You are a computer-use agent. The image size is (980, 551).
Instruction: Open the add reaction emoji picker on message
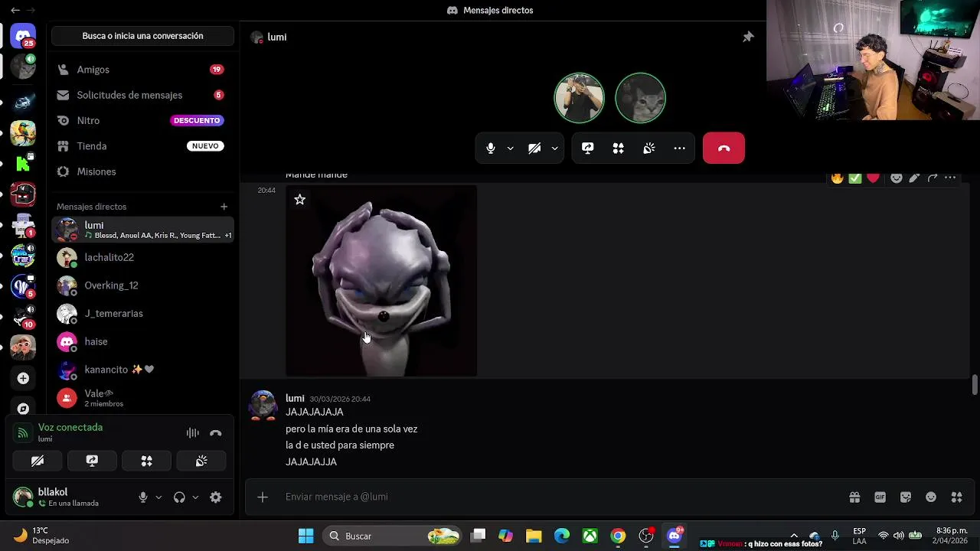[896, 178]
